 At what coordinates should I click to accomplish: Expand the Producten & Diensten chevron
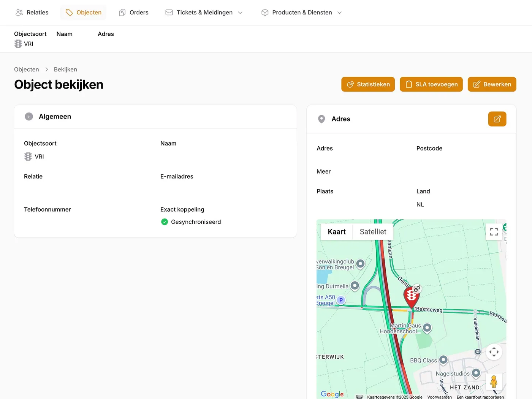click(x=340, y=13)
